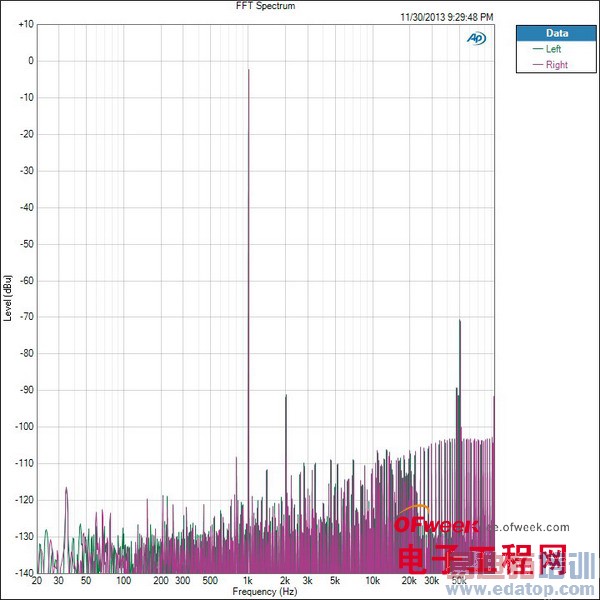Click the Frequency (Hz) axis label
600x600 pixels.
click(x=264, y=592)
